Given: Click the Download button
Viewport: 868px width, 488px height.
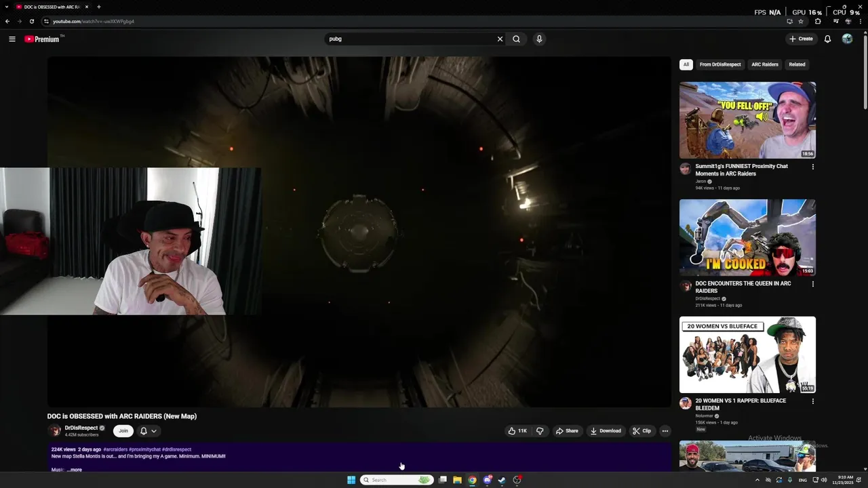Looking at the screenshot, I should pyautogui.click(x=606, y=430).
